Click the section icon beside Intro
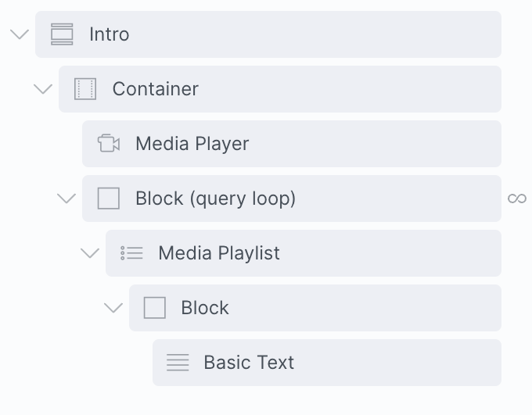This screenshot has height=415, width=532. [x=62, y=34]
